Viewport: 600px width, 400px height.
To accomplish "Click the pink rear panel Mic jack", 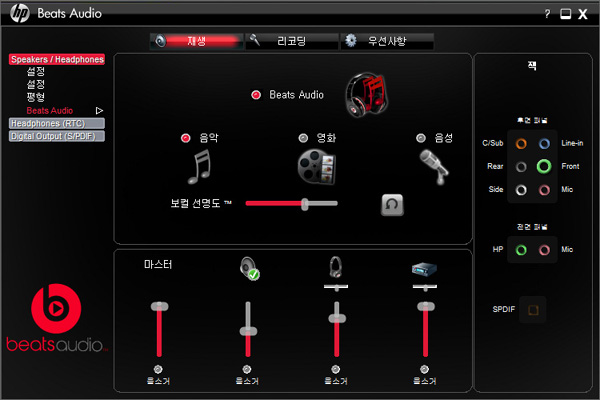I will pos(544,190).
